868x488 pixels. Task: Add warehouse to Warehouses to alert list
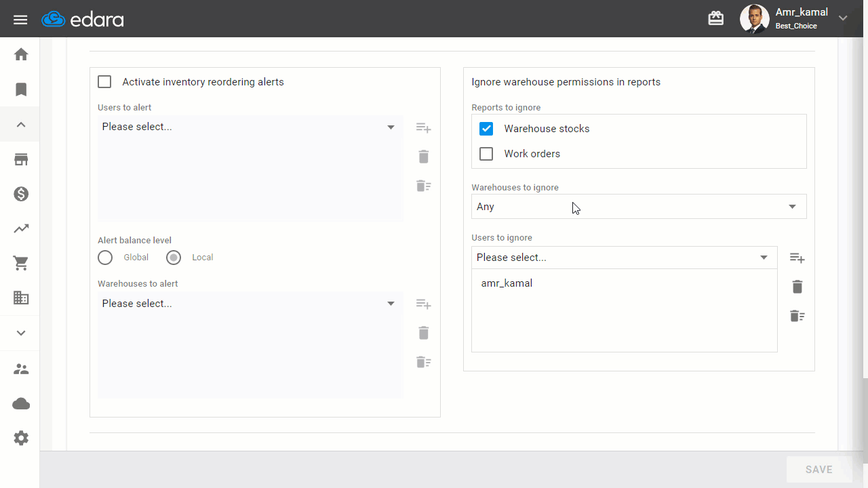click(x=424, y=304)
